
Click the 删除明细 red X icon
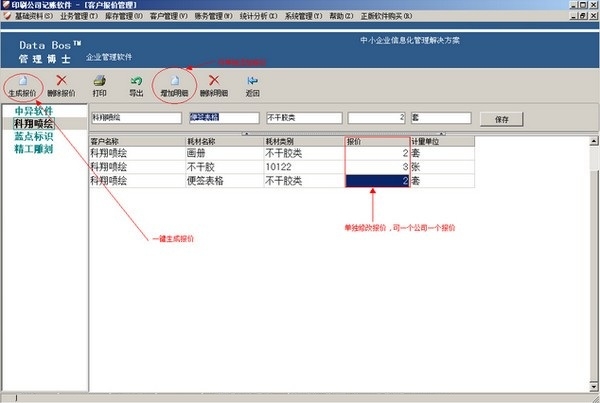[214, 80]
